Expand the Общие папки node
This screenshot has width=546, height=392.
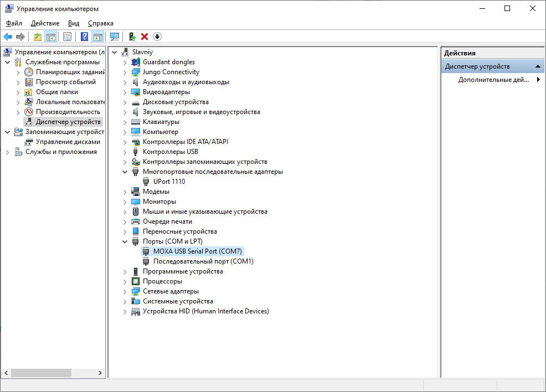point(18,92)
